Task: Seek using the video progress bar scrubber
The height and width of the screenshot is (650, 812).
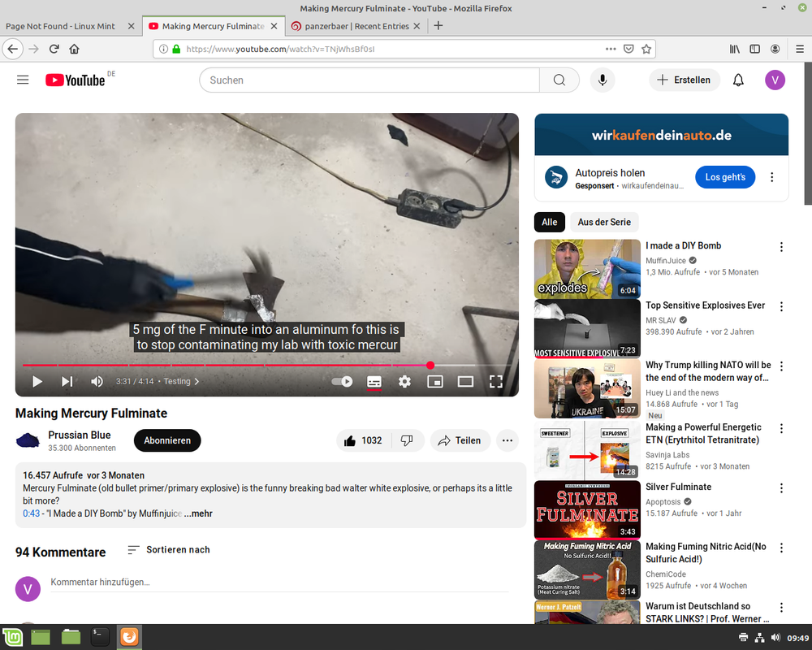Action: 430,365
